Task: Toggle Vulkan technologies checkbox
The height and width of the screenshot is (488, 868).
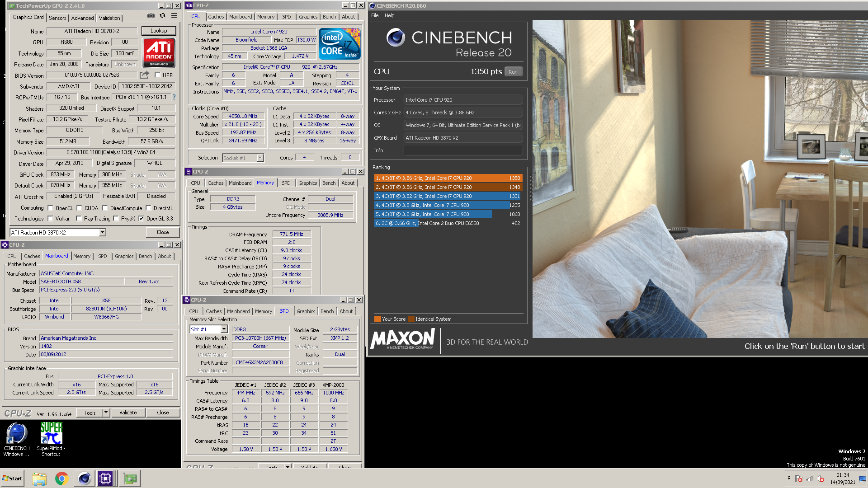Action: [x=50, y=219]
